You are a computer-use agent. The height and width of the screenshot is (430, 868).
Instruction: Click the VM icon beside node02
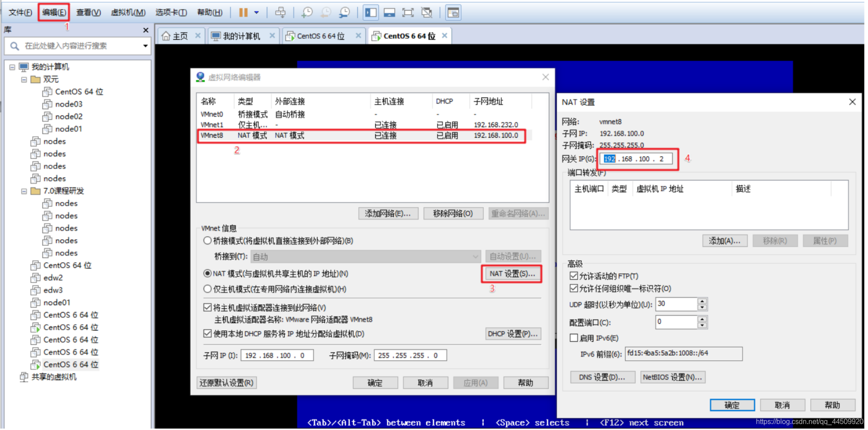[47, 117]
